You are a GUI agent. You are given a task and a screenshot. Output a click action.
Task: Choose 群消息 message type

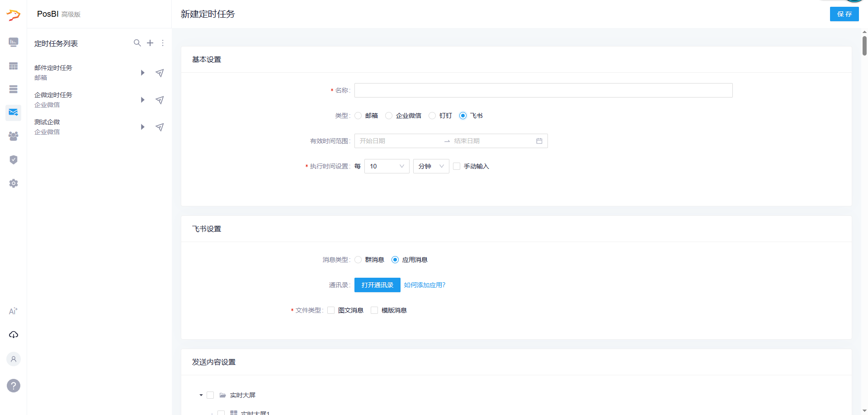point(358,260)
